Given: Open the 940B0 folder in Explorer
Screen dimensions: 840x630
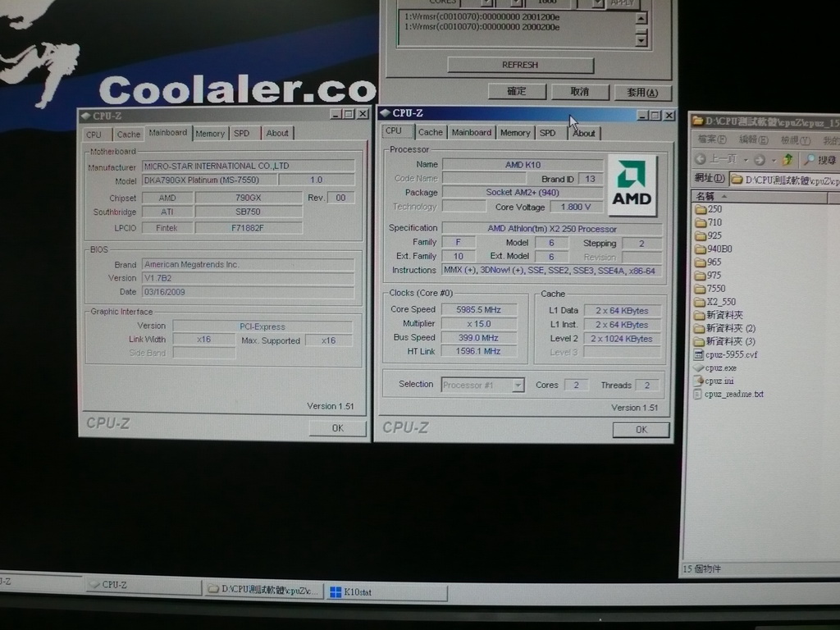Looking at the screenshot, I should 714,249.
